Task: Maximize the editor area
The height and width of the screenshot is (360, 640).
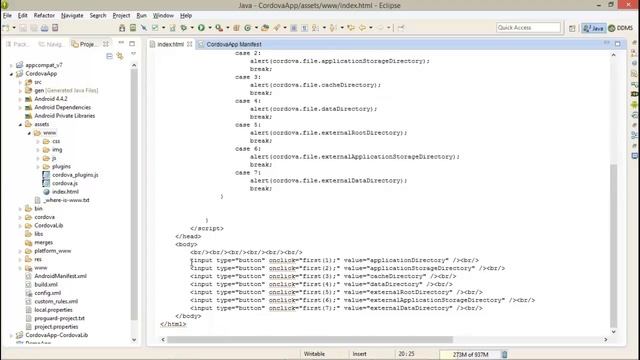Action: point(618,43)
